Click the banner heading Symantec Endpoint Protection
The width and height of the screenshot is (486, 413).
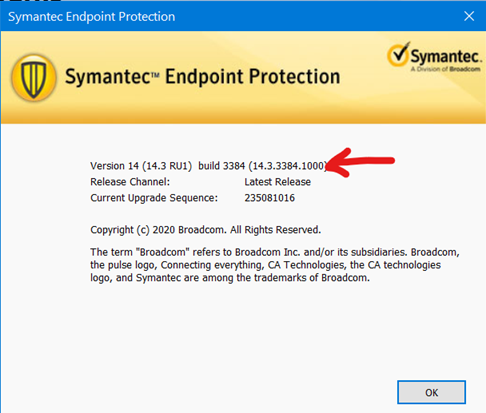click(x=203, y=77)
